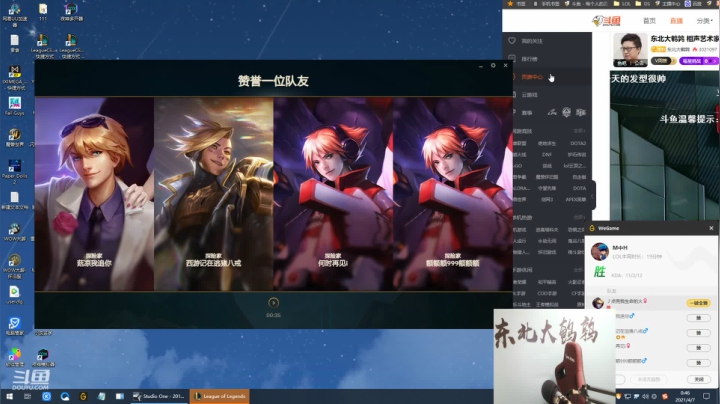Open DS bookmark folder in browser
Screen dimensions: 720x404
[x=643, y=4]
